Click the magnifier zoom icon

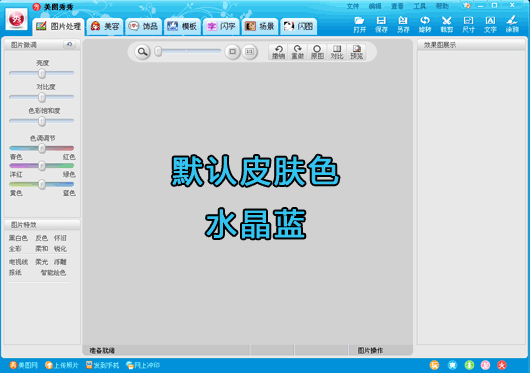coord(142,52)
